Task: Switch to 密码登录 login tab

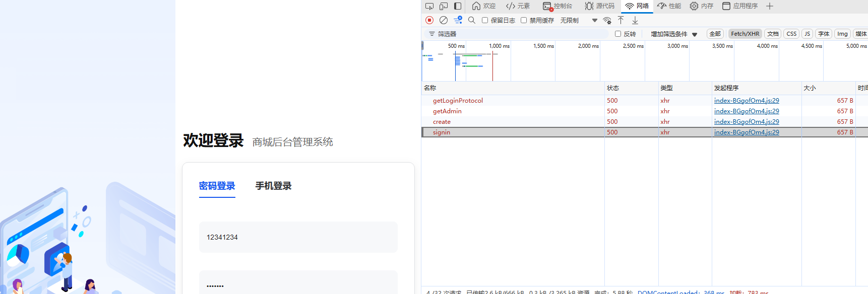Action: point(217,186)
